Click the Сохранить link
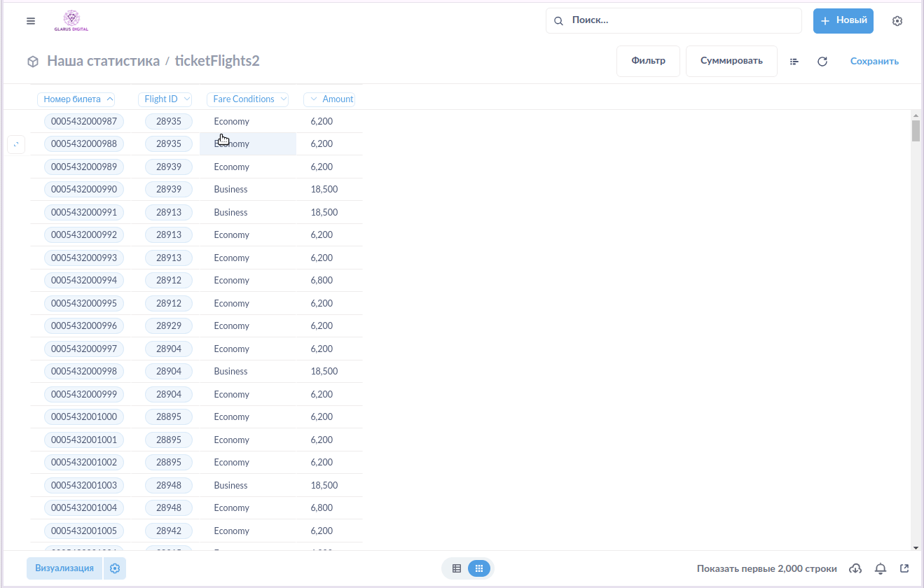The width and height of the screenshot is (924, 588). point(874,62)
